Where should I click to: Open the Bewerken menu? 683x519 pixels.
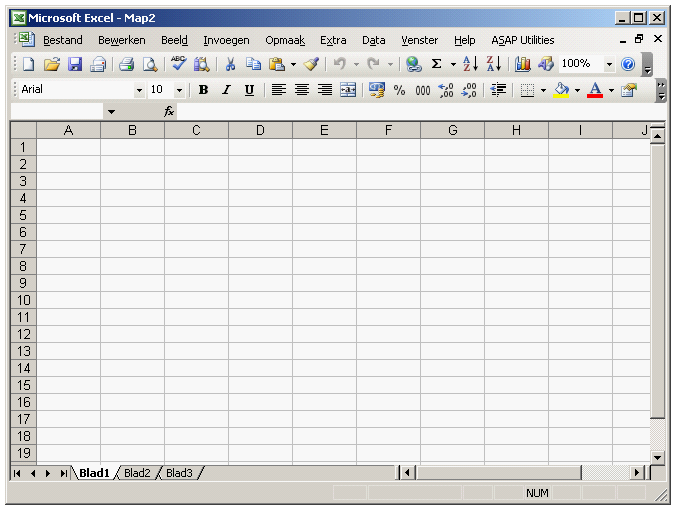[x=122, y=40]
